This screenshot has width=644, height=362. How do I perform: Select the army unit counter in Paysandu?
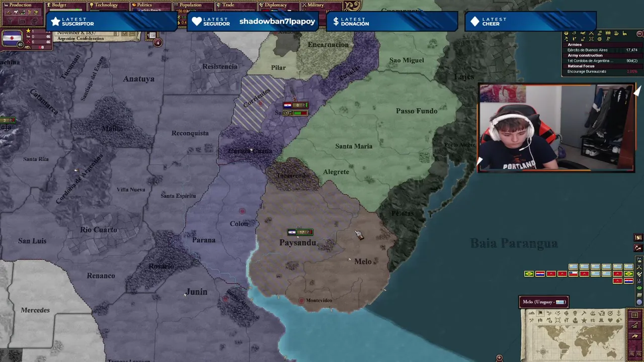[x=300, y=232]
